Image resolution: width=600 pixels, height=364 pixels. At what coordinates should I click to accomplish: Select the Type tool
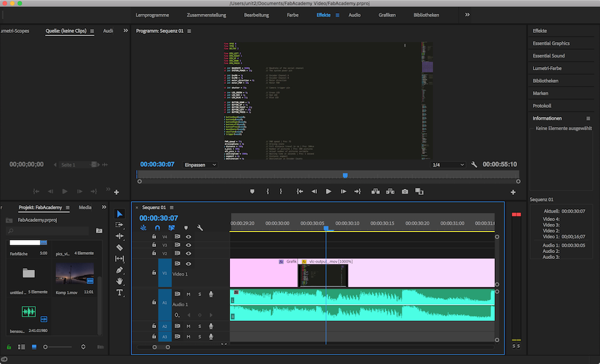[x=119, y=293]
